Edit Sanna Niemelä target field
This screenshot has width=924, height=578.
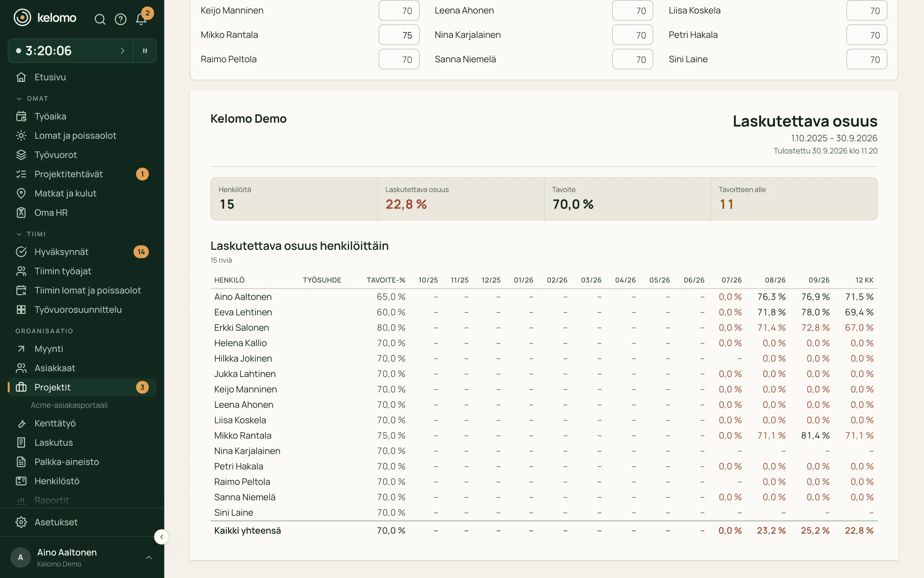click(x=633, y=59)
